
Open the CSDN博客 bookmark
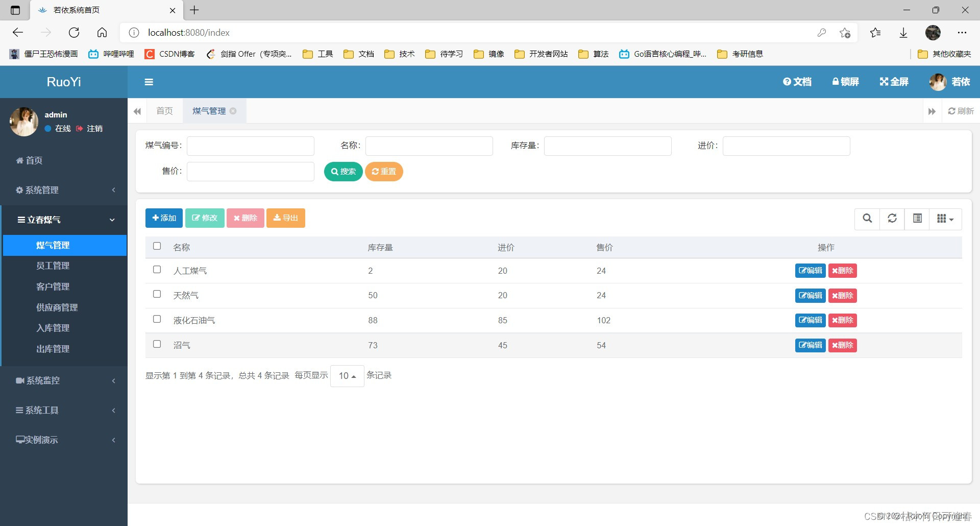pos(170,54)
